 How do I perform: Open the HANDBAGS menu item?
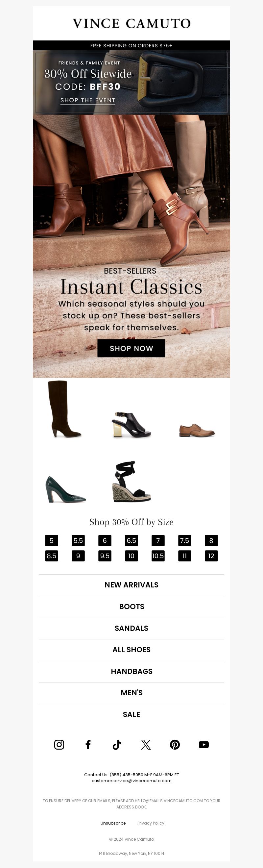tap(131, 671)
